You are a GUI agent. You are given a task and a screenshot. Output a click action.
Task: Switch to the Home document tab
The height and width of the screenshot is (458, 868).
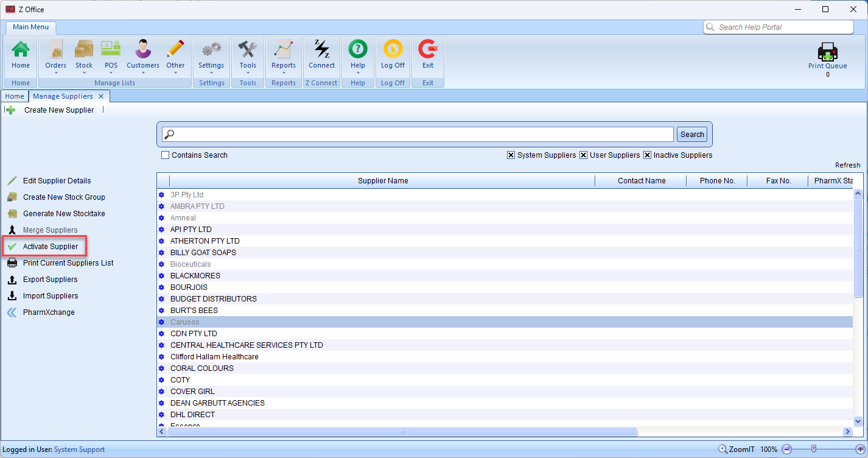(15, 96)
